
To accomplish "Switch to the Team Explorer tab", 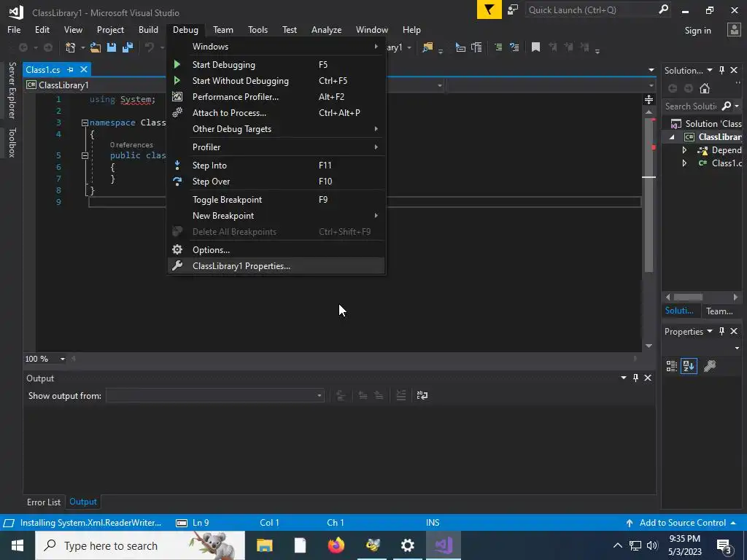I will (719, 311).
